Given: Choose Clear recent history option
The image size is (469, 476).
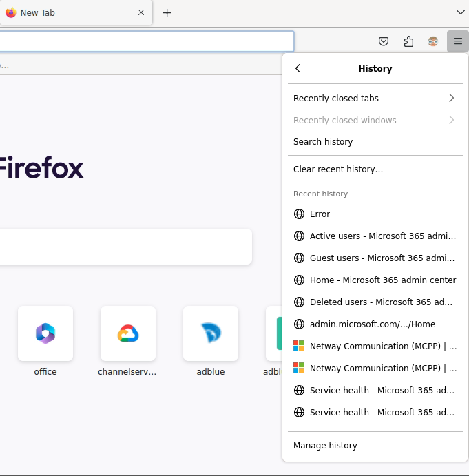Looking at the screenshot, I should (x=338, y=169).
